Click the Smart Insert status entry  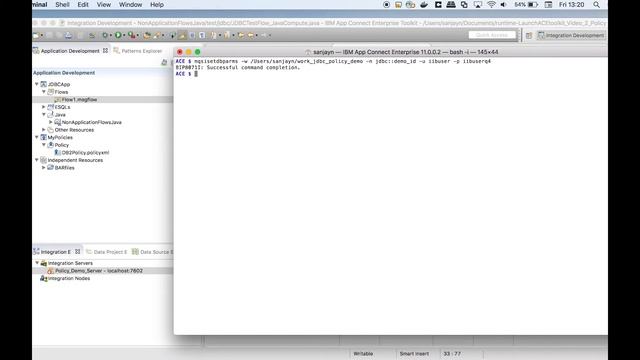click(414, 353)
